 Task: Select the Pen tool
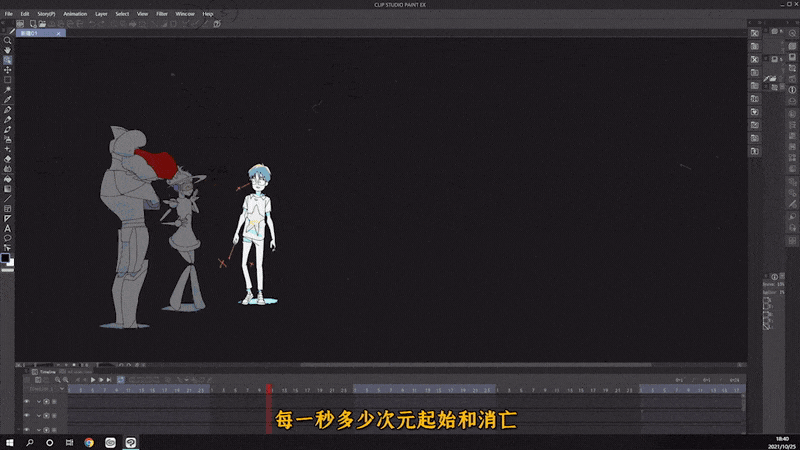pos(7,110)
